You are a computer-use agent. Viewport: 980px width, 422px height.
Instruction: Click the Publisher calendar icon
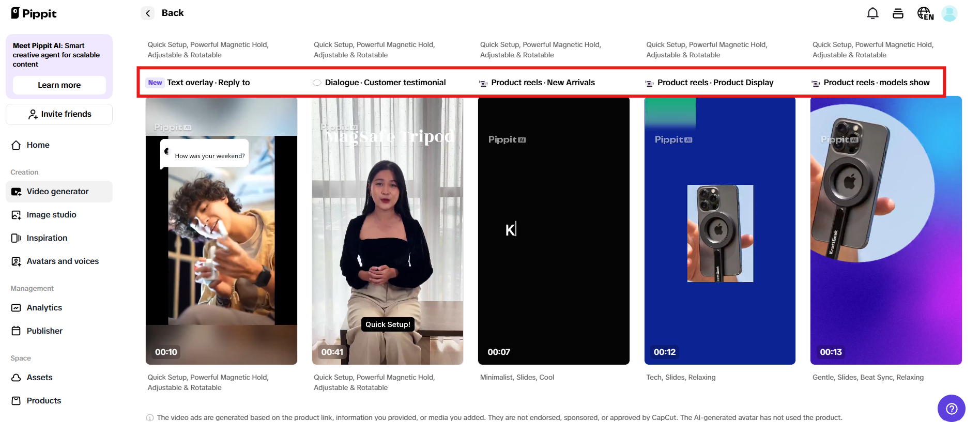[x=16, y=331]
